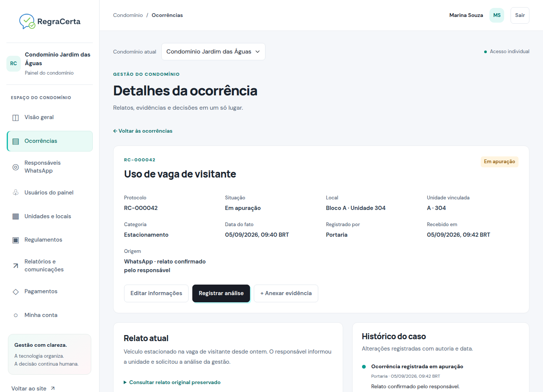Click the Pagamentos diamond icon
This screenshot has width=543, height=392.
point(15,292)
